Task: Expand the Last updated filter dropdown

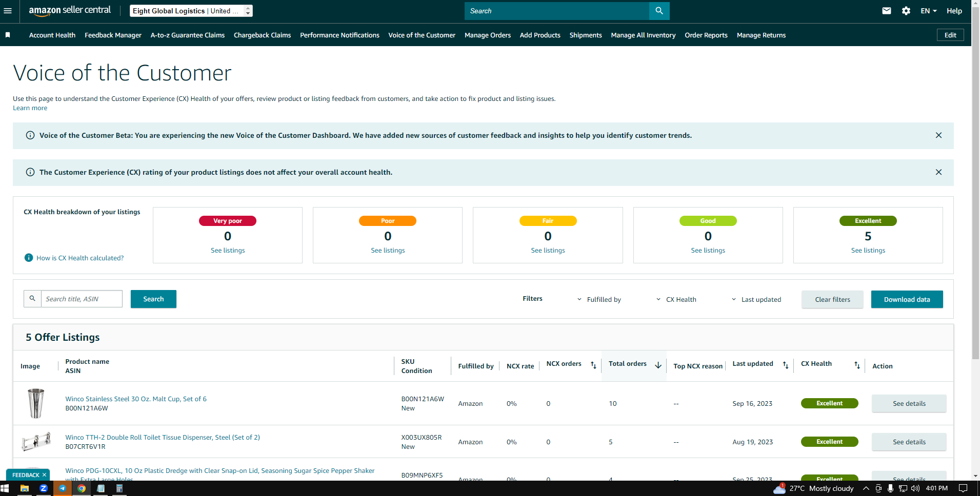Action: pyautogui.click(x=756, y=299)
